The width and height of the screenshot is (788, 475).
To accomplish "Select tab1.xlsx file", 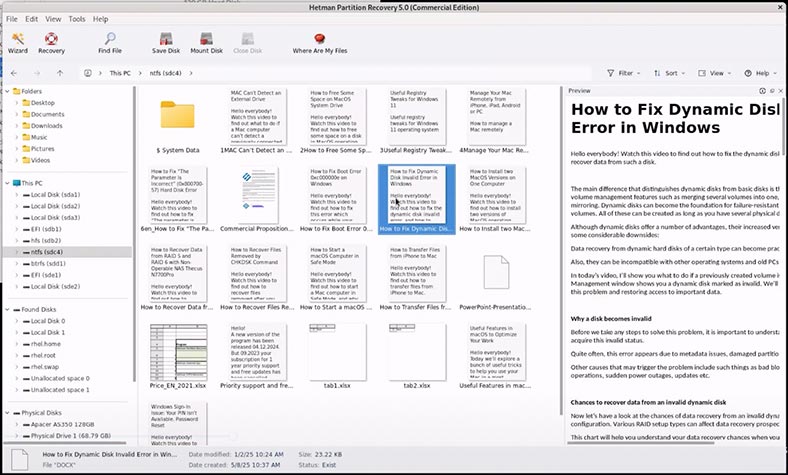I will pos(337,357).
